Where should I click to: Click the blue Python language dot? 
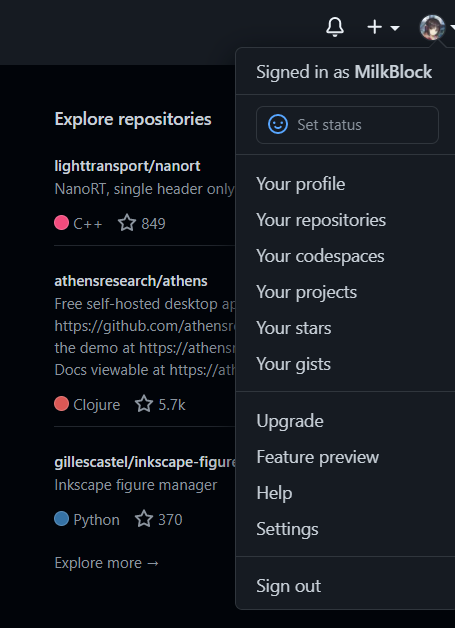coord(62,519)
